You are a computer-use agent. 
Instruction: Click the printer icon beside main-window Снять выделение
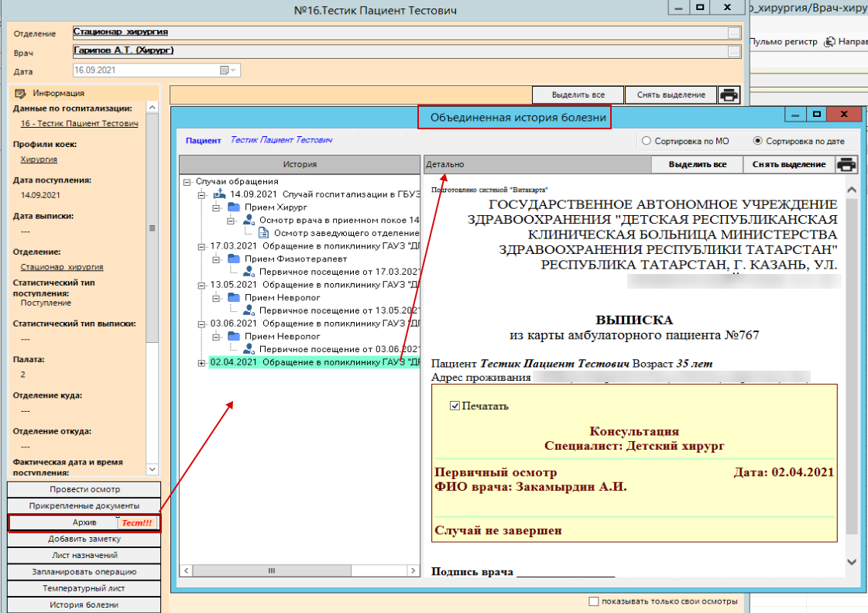(x=729, y=95)
